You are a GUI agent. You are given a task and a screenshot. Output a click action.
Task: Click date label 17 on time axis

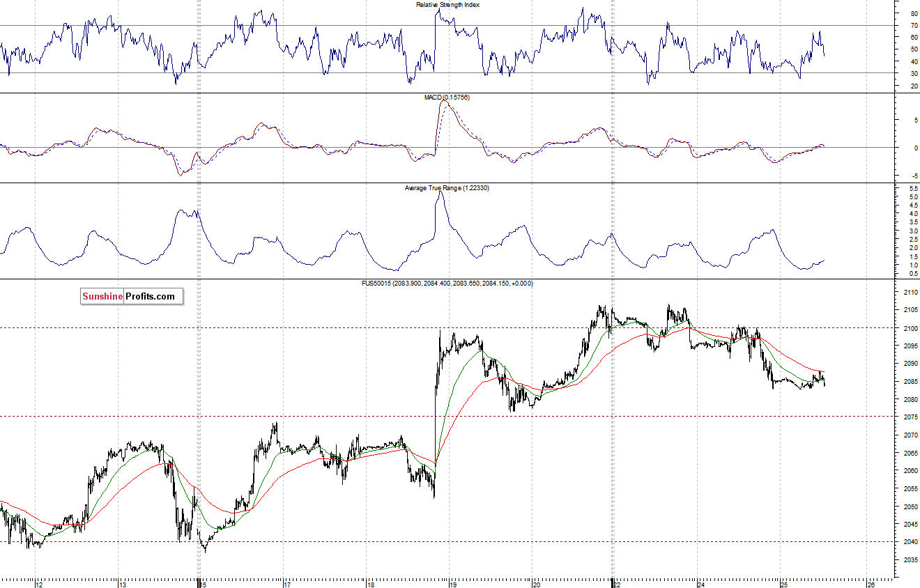coord(287,585)
